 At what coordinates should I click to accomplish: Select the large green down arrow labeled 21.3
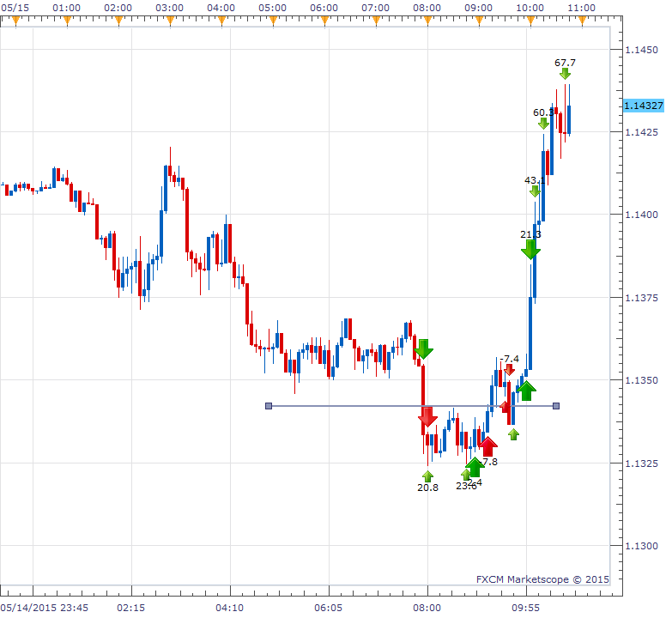coord(530,250)
